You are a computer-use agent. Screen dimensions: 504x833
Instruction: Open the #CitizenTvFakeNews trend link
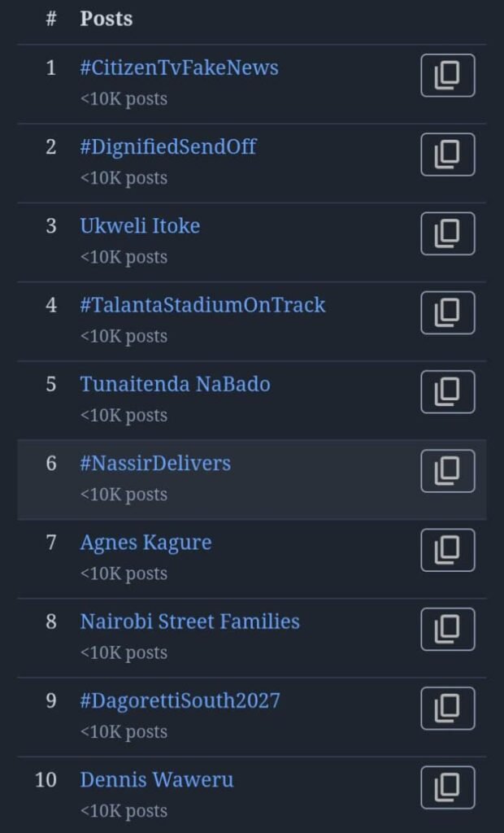(179, 68)
